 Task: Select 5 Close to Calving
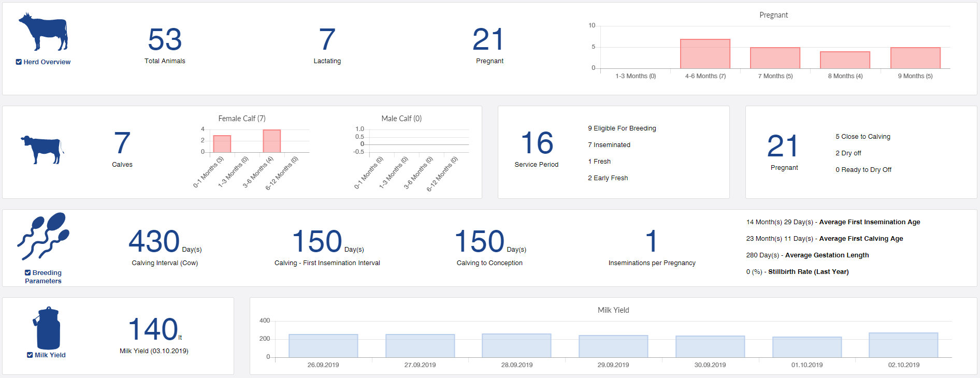(862, 137)
